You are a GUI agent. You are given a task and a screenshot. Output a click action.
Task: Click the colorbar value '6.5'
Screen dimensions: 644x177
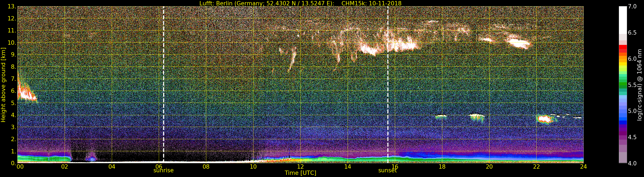[632, 33]
